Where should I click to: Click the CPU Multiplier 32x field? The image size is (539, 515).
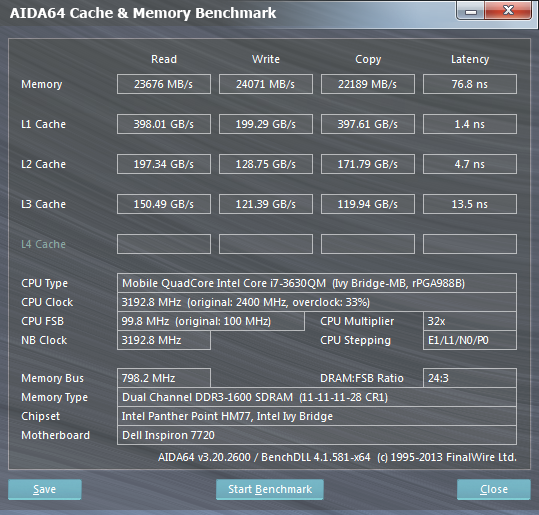(470, 321)
